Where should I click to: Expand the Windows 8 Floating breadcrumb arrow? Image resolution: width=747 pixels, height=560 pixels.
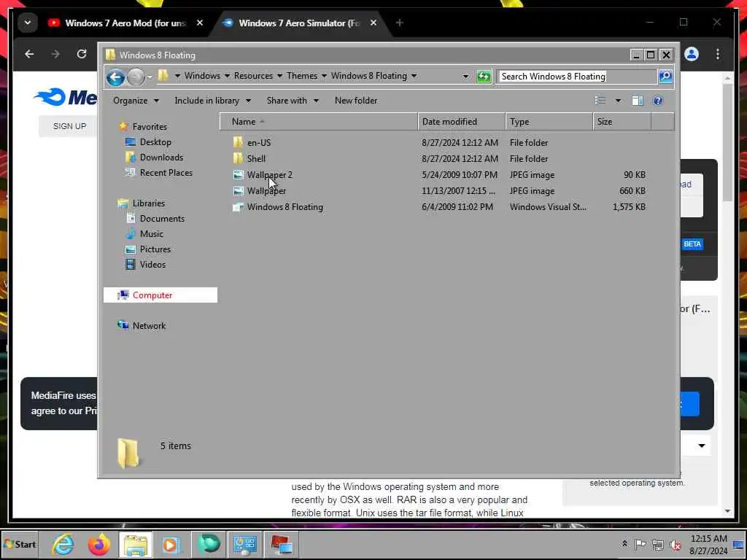click(414, 76)
